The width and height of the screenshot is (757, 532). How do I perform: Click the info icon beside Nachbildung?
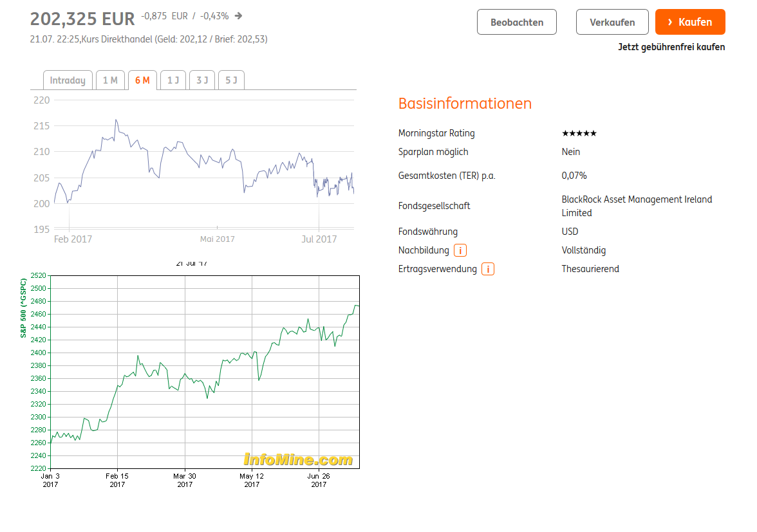coord(460,250)
